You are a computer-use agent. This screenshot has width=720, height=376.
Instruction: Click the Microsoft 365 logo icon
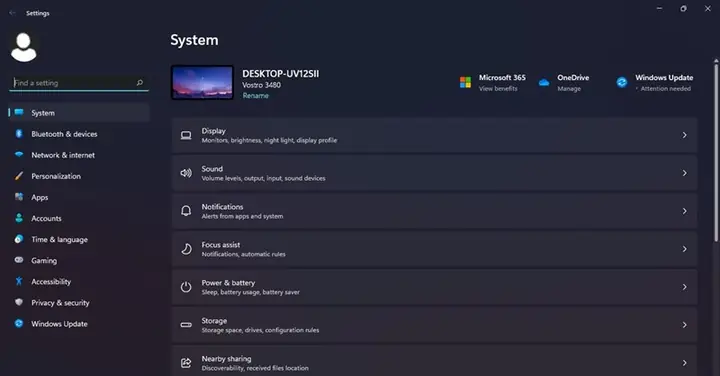coord(465,82)
